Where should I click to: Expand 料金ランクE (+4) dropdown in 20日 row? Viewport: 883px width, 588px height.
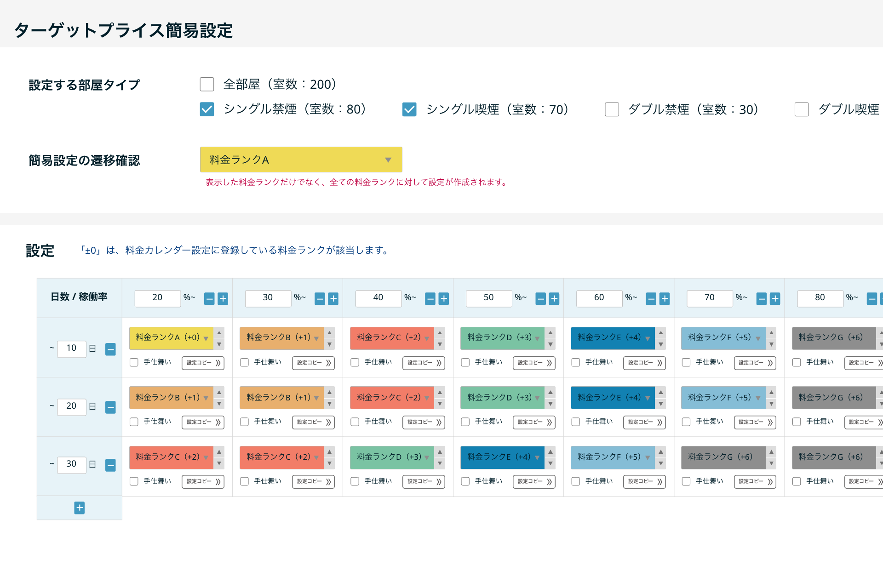tap(613, 398)
